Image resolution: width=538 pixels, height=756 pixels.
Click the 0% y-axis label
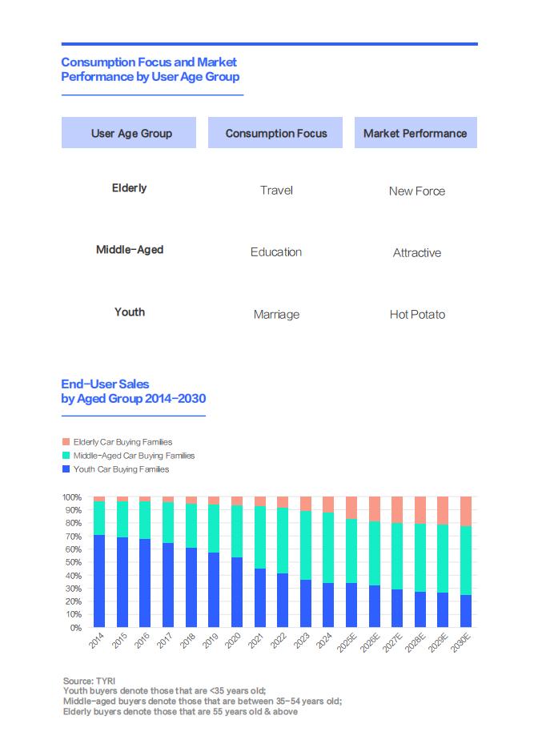(x=76, y=628)
